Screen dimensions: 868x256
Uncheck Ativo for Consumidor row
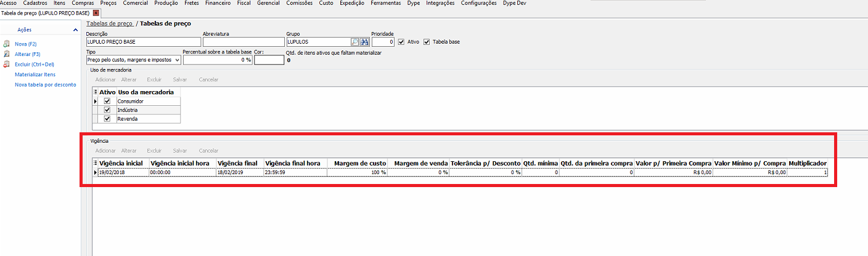107,101
